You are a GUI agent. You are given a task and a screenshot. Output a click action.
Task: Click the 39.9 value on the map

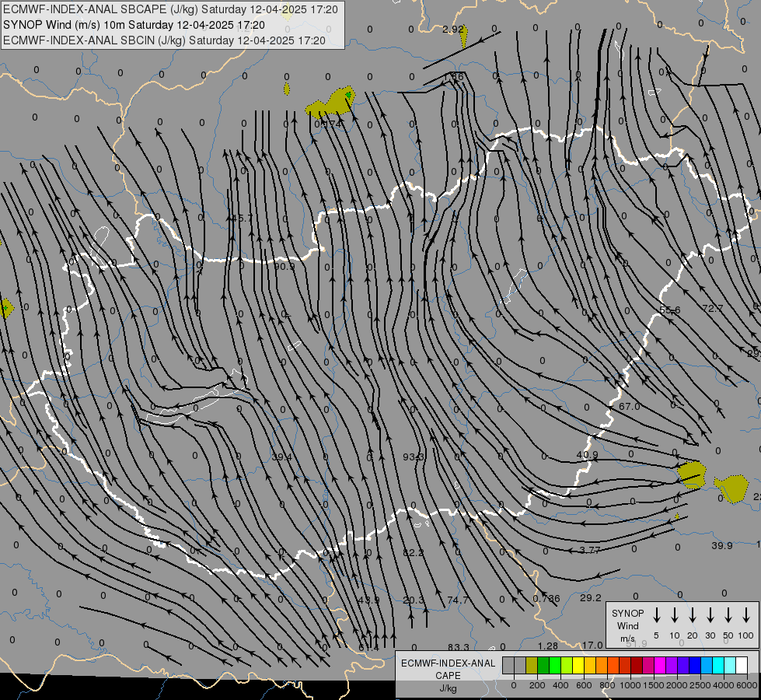[x=722, y=545]
